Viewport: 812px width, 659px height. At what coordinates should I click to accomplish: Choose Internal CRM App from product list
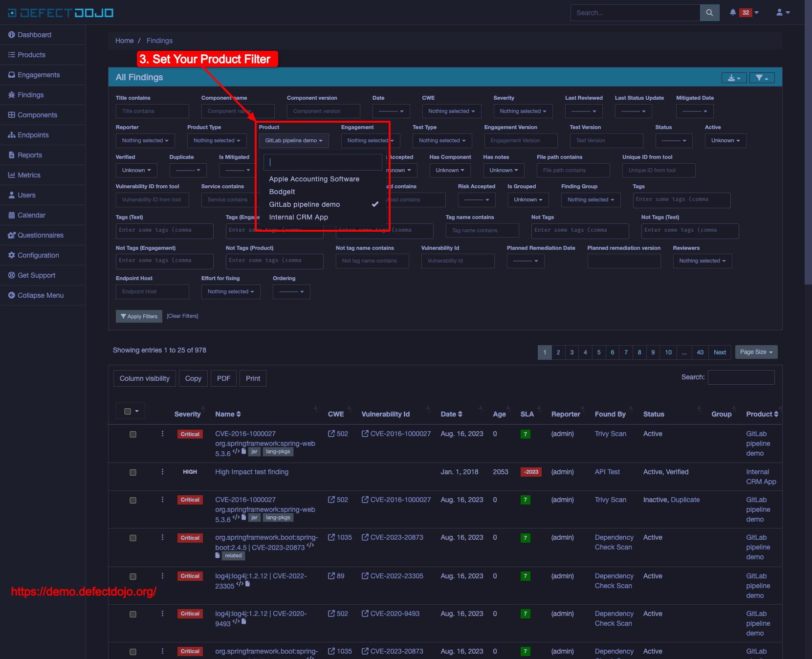(x=323, y=217)
